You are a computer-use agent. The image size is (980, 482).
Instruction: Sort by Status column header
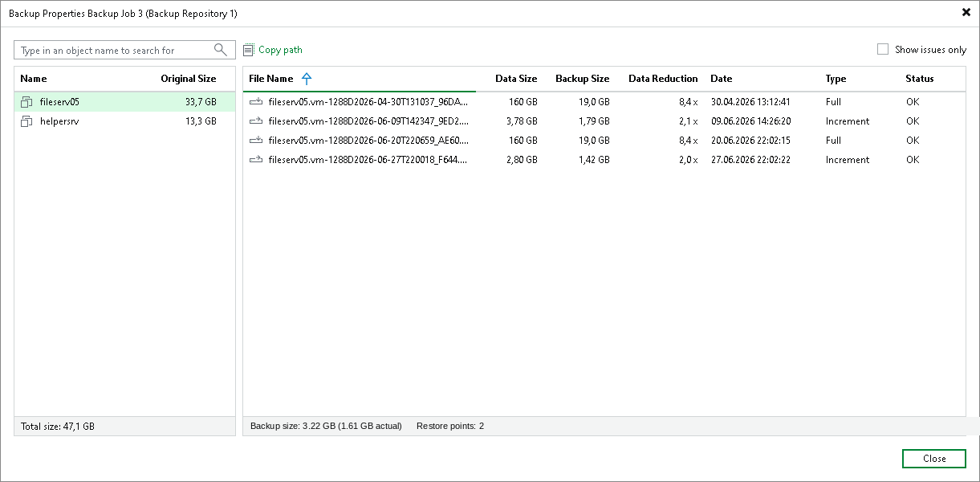(x=920, y=79)
